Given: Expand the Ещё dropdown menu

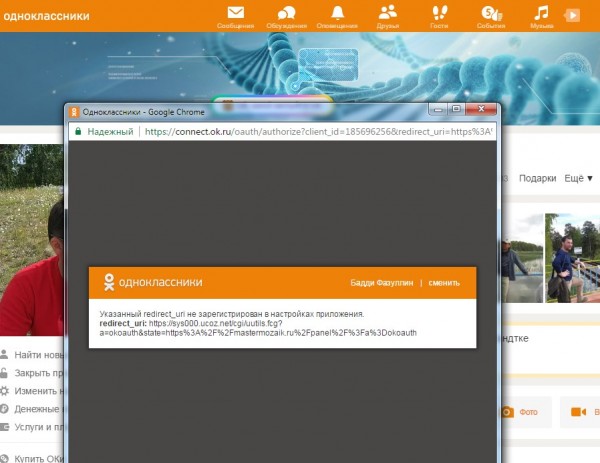Looking at the screenshot, I should (x=578, y=178).
